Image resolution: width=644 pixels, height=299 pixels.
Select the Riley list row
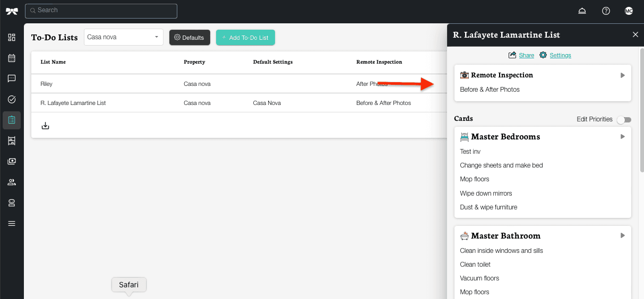point(47,84)
